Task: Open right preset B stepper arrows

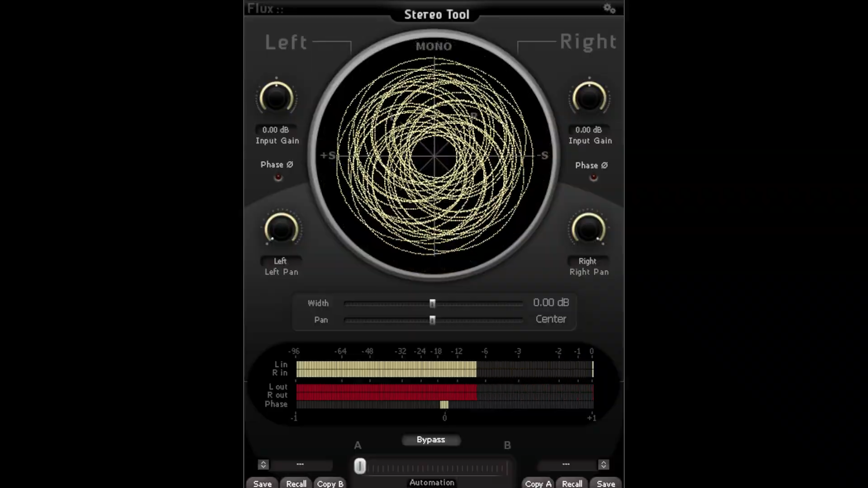Action: coord(604,465)
